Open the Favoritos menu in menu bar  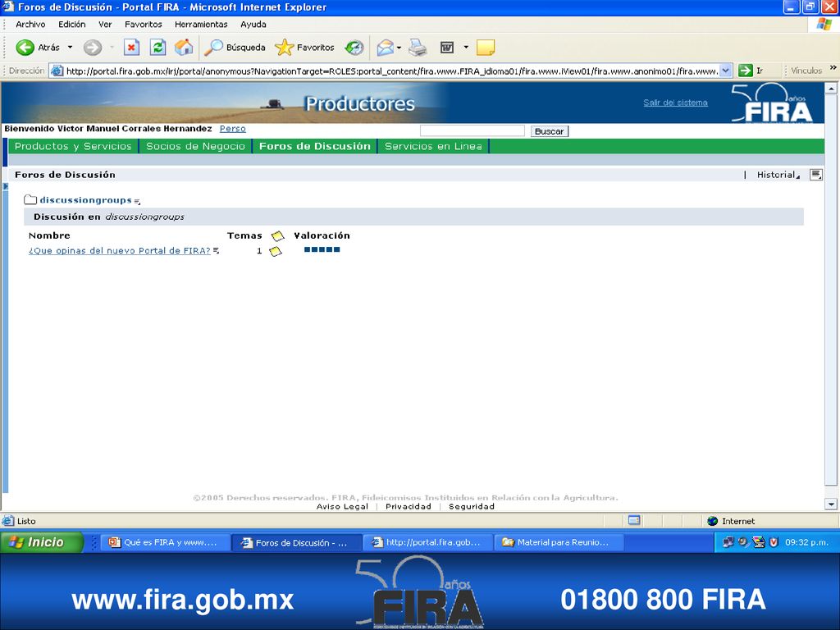pyautogui.click(x=143, y=24)
